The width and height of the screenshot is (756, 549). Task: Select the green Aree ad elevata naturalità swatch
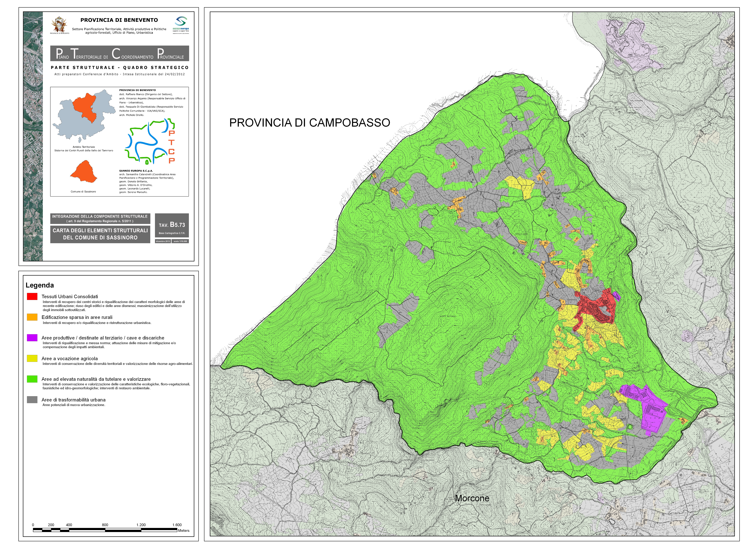click(x=32, y=379)
